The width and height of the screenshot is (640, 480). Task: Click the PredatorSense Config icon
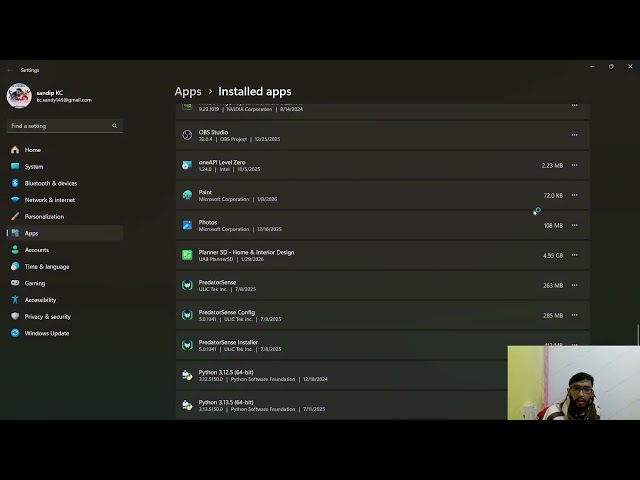point(187,315)
